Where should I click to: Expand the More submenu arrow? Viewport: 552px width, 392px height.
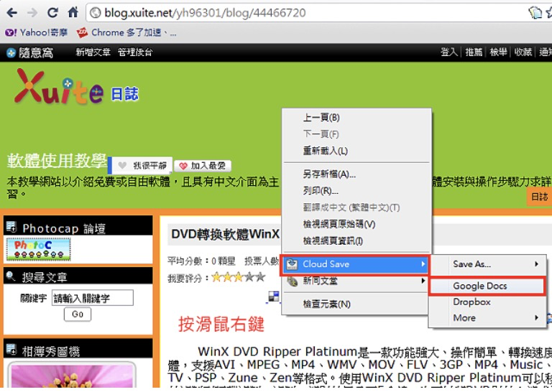(x=536, y=318)
